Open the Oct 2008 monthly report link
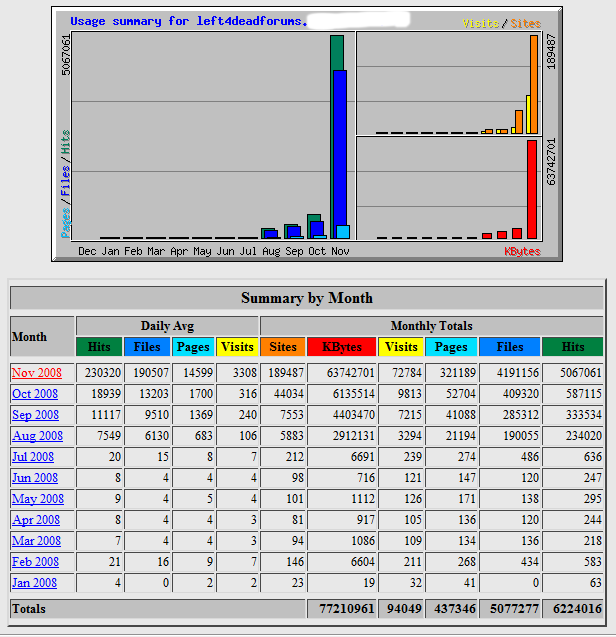616x637 pixels. pos(35,394)
